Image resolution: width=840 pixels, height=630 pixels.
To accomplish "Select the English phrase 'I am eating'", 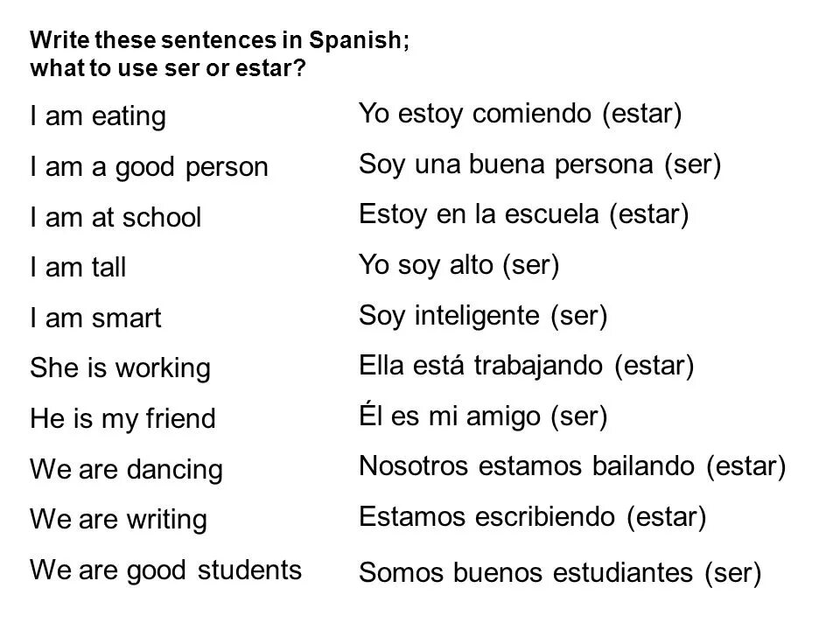I will pos(98,116).
